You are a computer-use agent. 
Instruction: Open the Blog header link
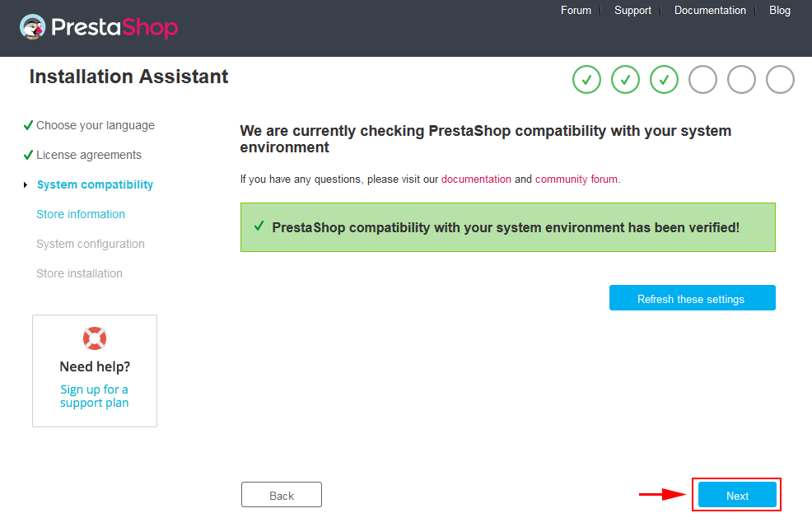pyautogui.click(x=780, y=11)
